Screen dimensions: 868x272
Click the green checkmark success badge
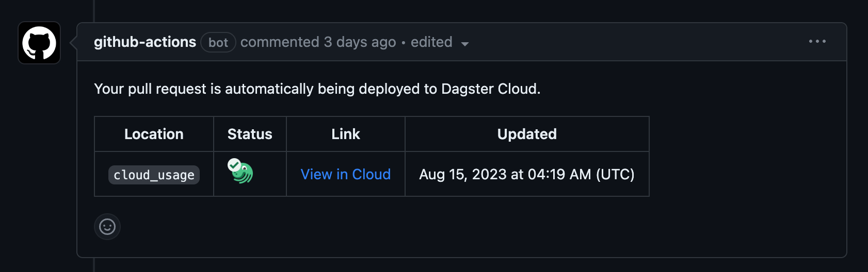pyautogui.click(x=234, y=165)
